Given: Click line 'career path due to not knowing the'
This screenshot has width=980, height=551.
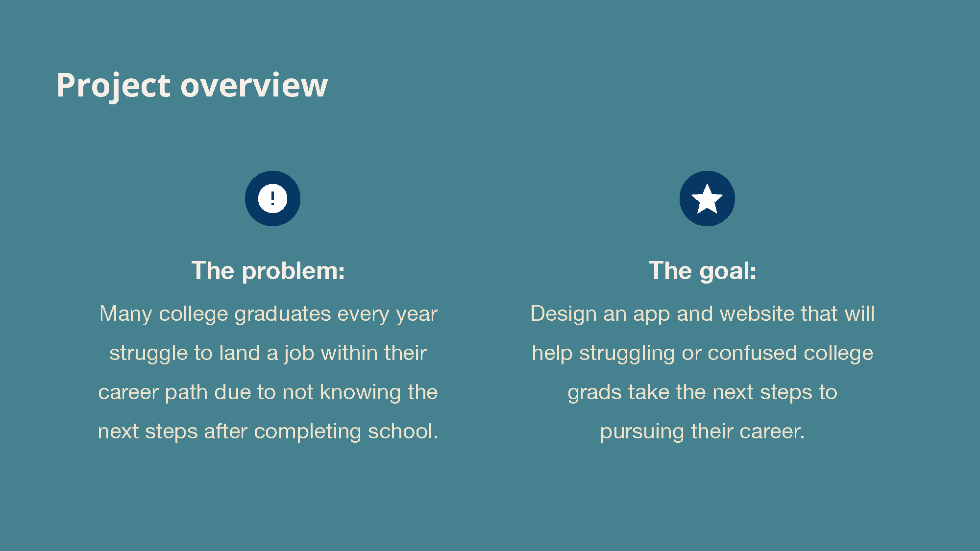Looking at the screenshot, I should pyautogui.click(x=268, y=392).
